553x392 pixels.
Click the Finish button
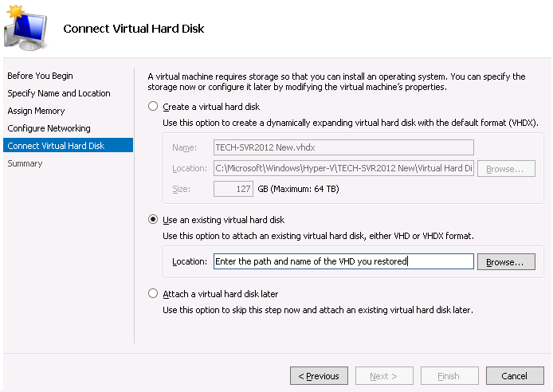tap(449, 376)
